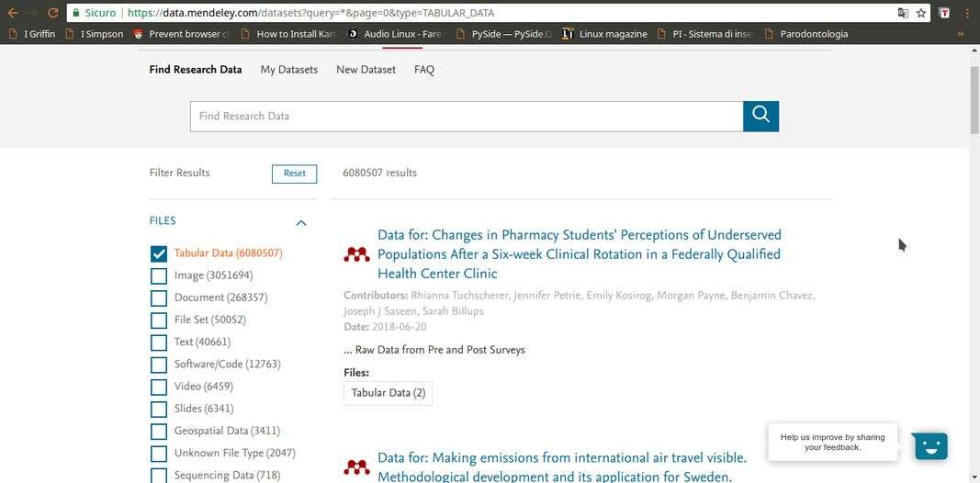Enable the Image filter checkbox
This screenshot has width=980, height=483.
point(159,275)
